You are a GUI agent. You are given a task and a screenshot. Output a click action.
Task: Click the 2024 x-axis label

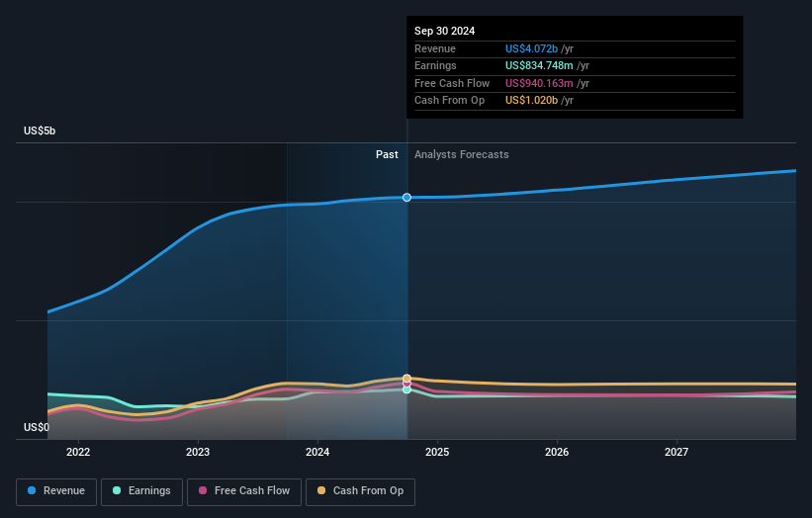click(317, 453)
